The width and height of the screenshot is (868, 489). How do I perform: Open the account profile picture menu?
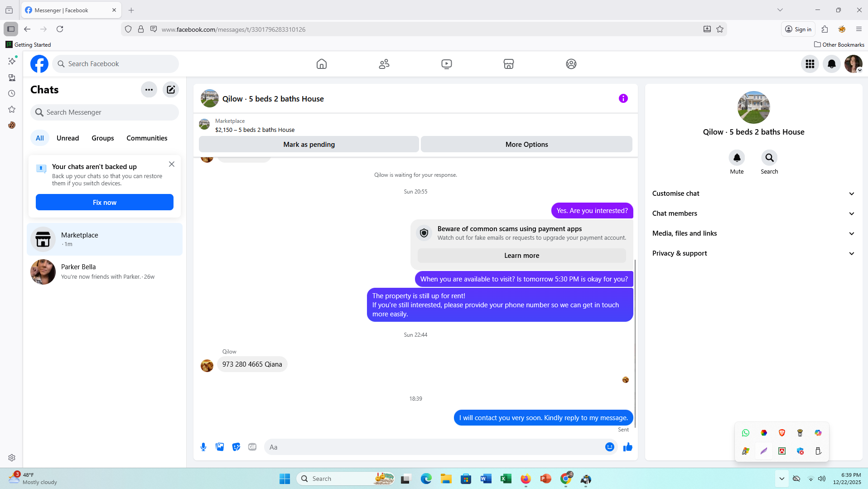point(854,64)
